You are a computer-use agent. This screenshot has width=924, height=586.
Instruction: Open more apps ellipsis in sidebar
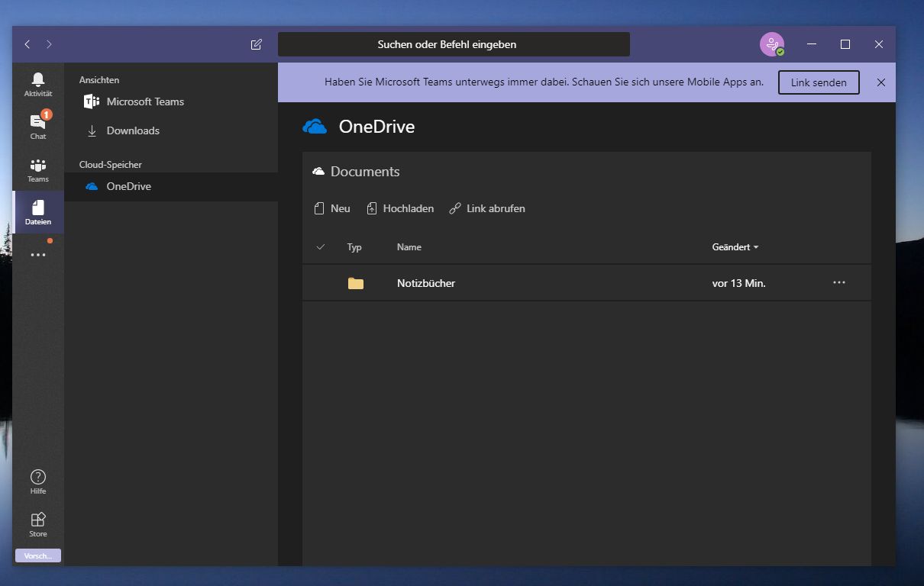pos(38,255)
